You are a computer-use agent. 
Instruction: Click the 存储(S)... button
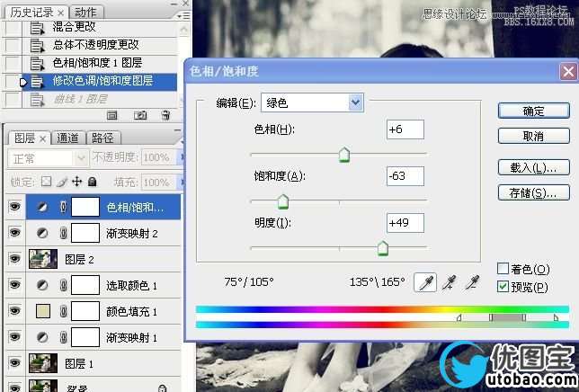click(533, 192)
